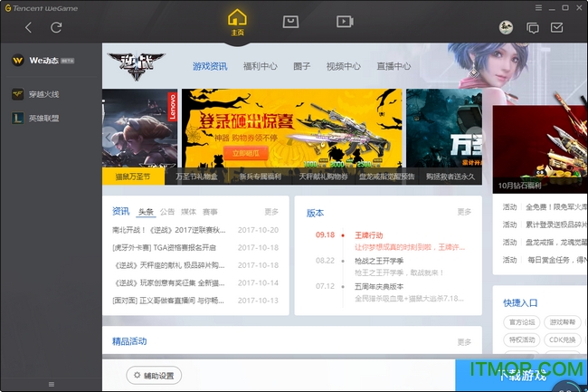This screenshot has width=588, height=392.
Task: Switch to 视频中心 tab
Action: click(344, 66)
